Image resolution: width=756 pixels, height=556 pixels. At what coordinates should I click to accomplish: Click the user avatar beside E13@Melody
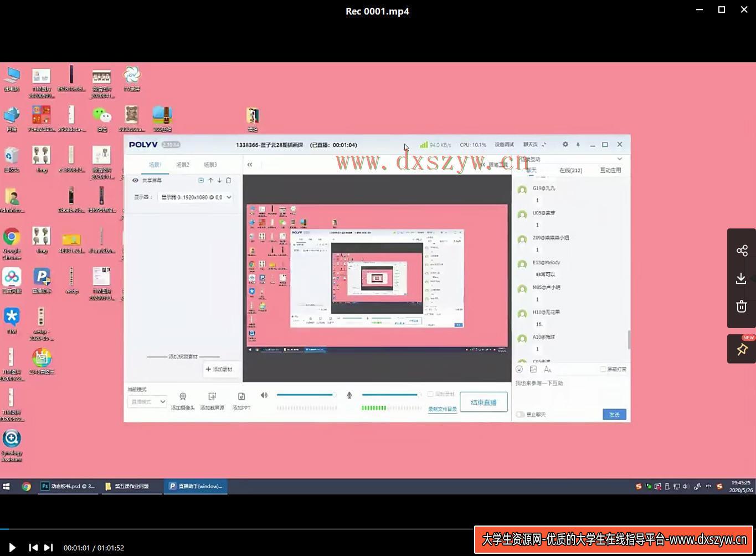tap(522, 264)
